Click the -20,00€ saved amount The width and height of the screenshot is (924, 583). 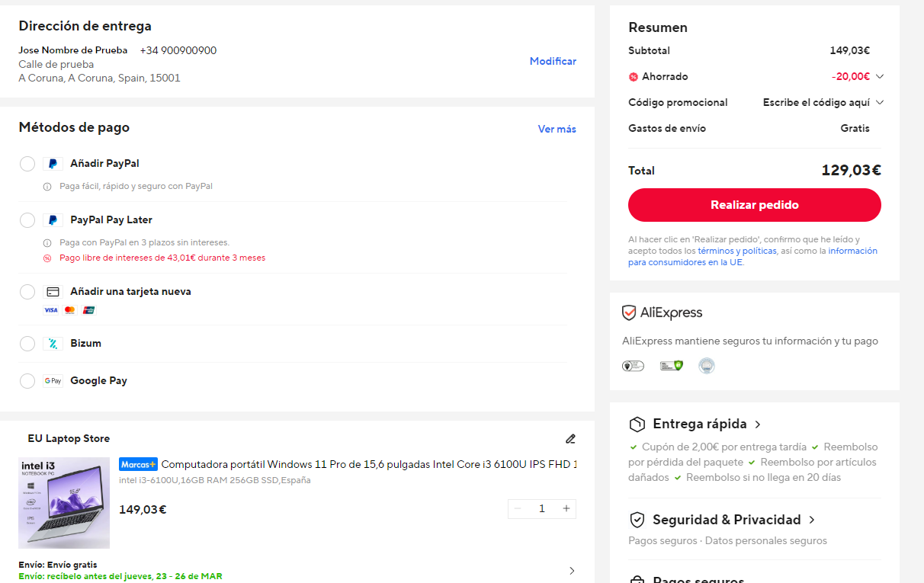[851, 77]
